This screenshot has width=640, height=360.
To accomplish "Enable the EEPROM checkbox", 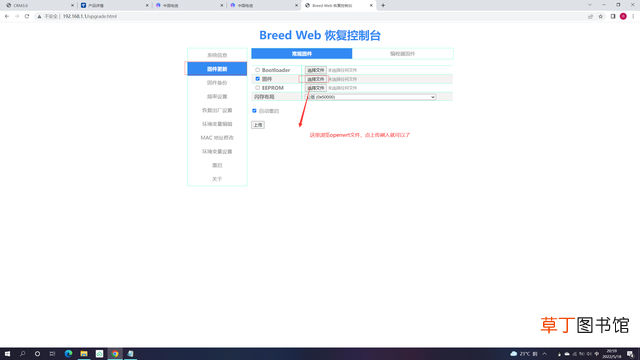I will point(258,87).
